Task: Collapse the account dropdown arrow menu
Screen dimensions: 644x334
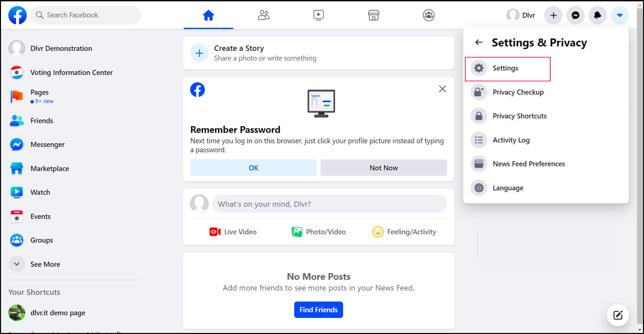Action: coord(620,15)
